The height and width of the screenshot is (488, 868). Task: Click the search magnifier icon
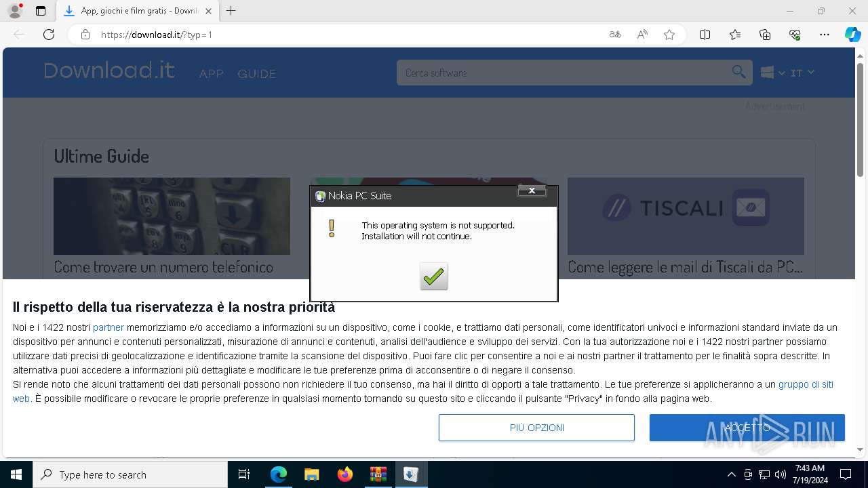point(739,73)
